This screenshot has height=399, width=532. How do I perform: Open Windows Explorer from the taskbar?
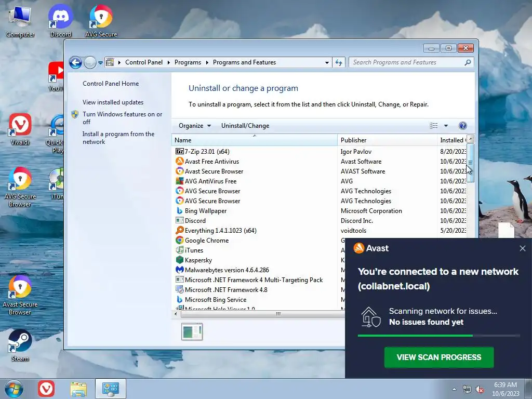(78, 389)
